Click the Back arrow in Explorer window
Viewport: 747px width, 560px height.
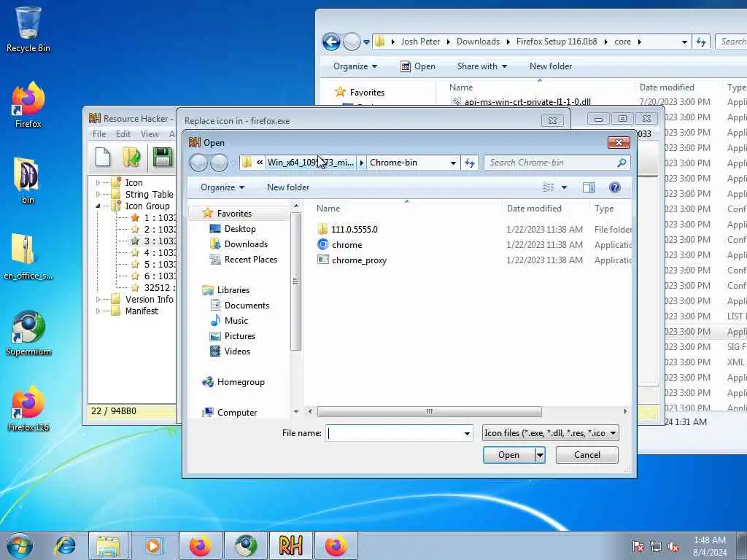pyautogui.click(x=331, y=42)
